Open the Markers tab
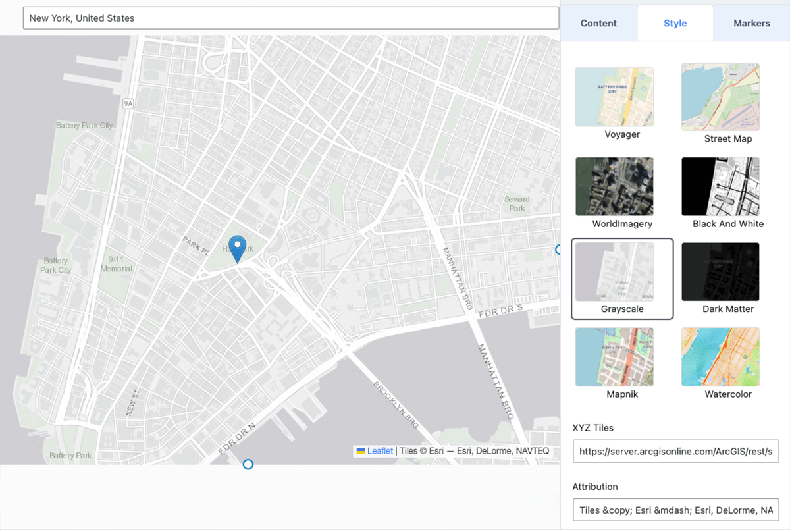790x532 pixels. coord(751,23)
